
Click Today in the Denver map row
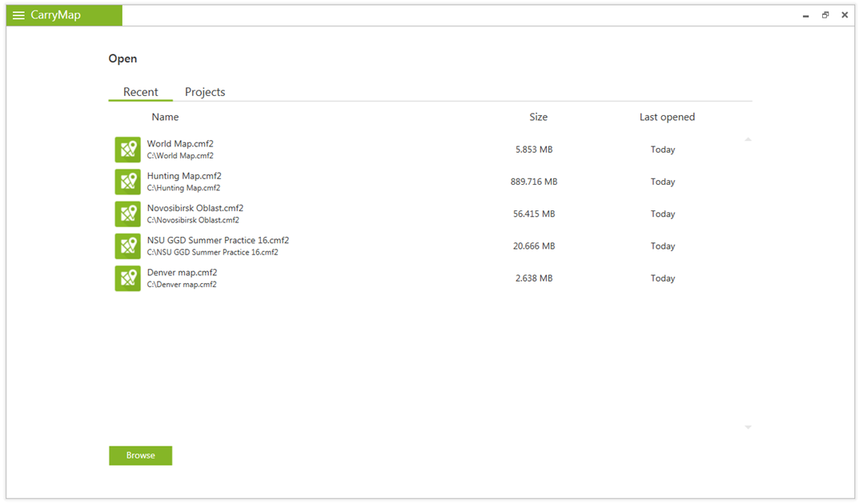pos(663,278)
